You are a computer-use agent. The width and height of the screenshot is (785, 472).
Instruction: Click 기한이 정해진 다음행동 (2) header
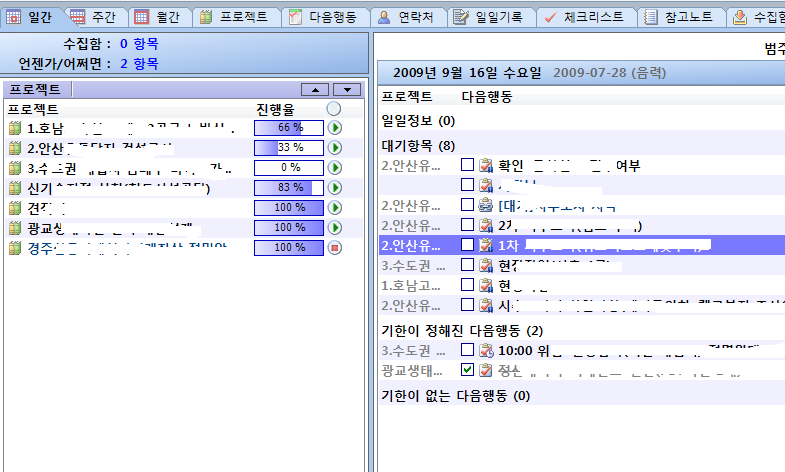coord(462,331)
